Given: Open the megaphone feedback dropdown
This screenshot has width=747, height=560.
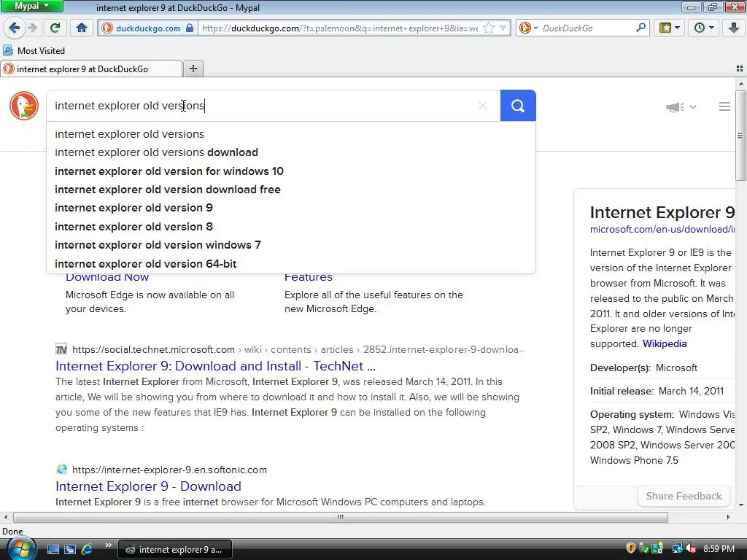Looking at the screenshot, I should (681, 106).
